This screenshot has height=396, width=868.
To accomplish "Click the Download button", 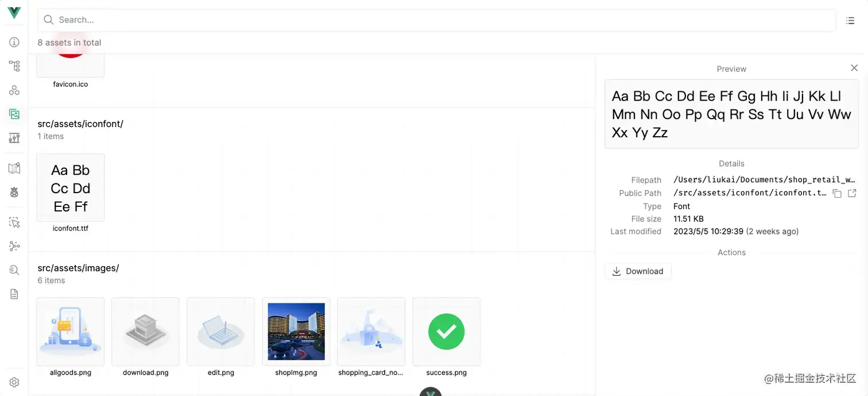I will [638, 271].
